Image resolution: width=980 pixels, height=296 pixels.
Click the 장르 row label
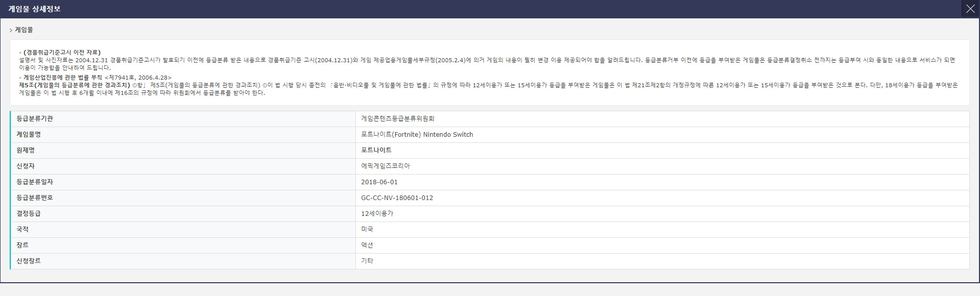(x=22, y=245)
